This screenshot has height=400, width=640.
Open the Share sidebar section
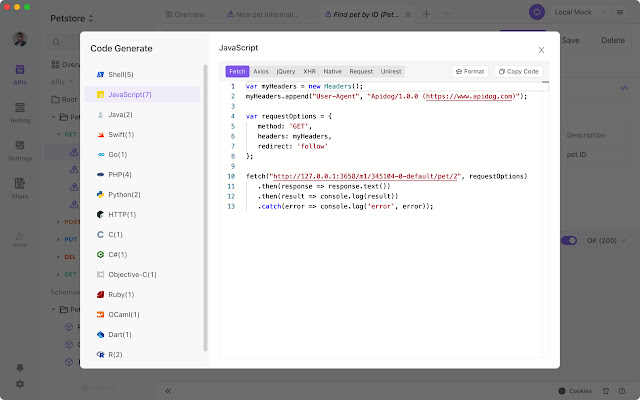[x=20, y=189]
